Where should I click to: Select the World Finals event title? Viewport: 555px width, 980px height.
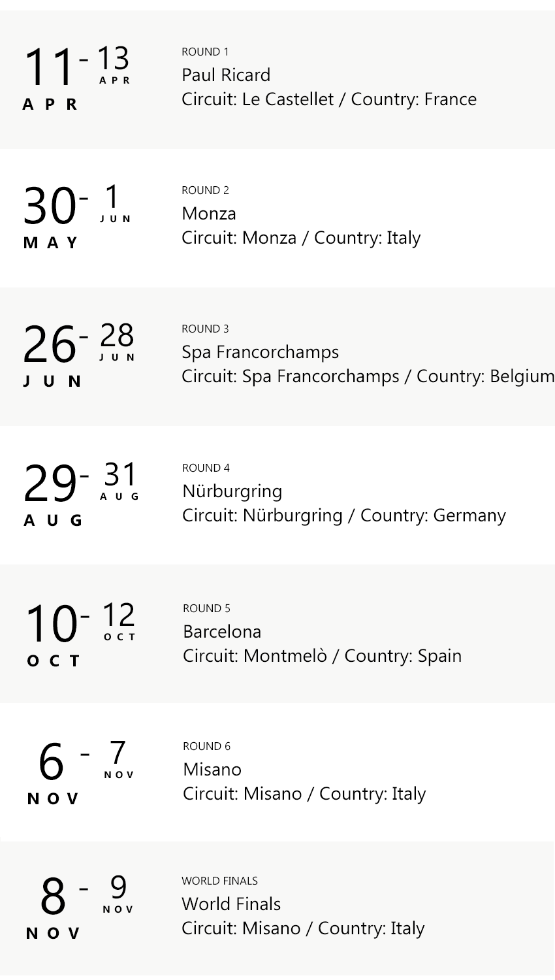click(231, 904)
